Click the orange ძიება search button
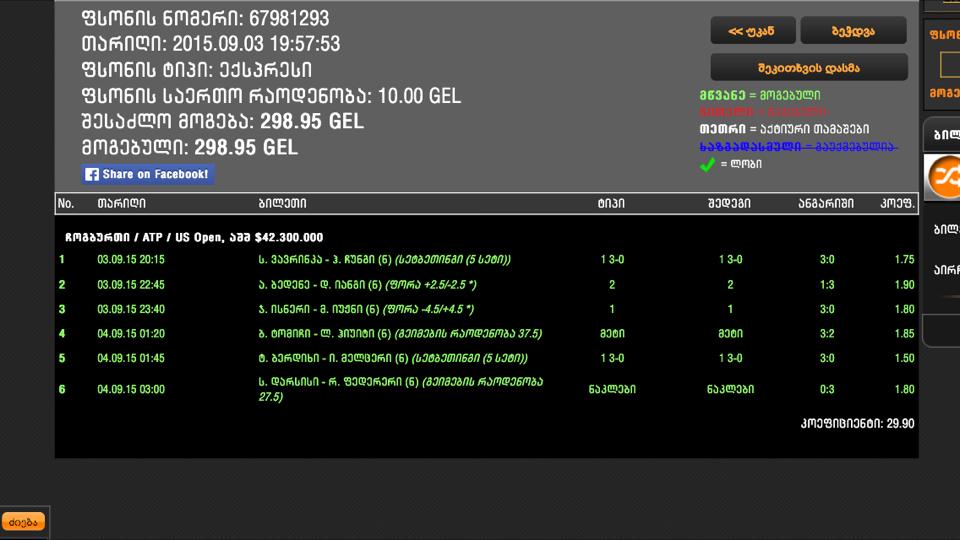960x540 pixels. [23, 522]
